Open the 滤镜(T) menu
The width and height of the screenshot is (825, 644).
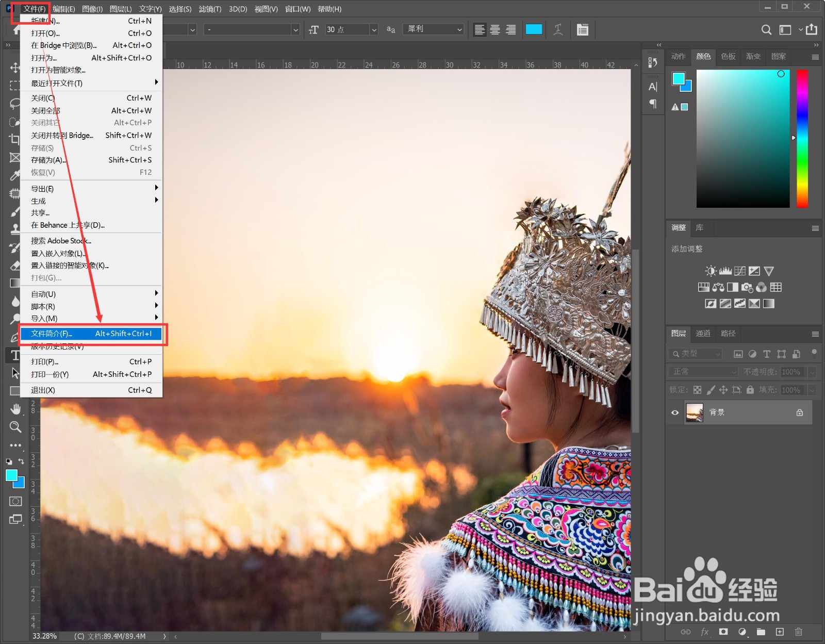pos(210,9)
